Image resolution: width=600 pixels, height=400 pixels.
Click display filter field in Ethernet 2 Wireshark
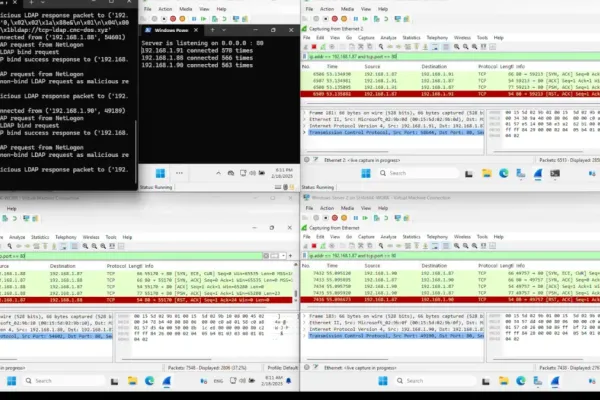(x=454, y=56)
